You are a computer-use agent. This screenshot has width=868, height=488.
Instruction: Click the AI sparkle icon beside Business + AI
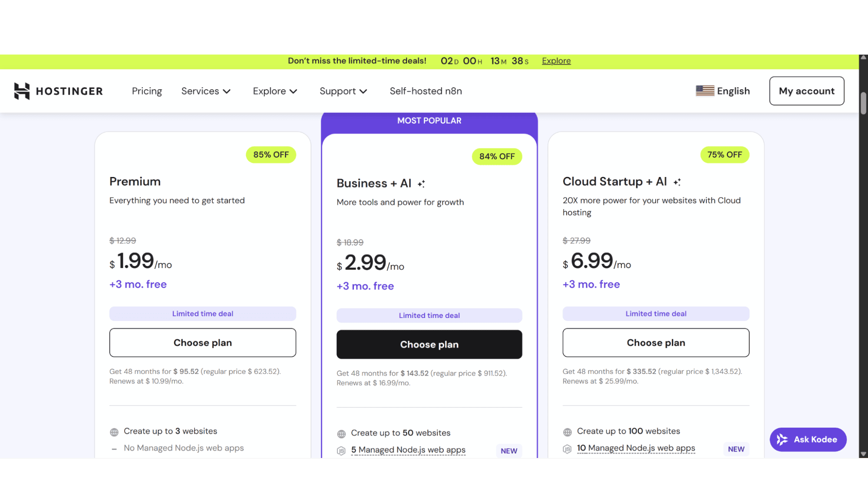pos(421,183)
